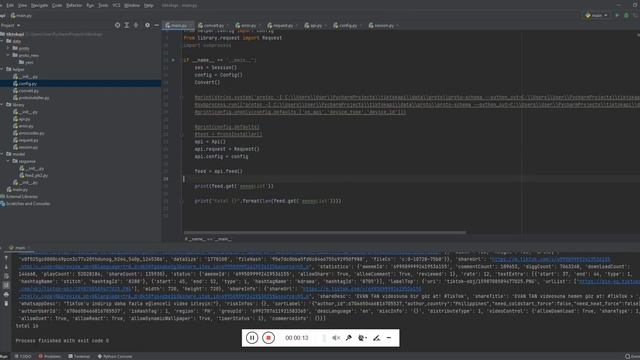Screen dimensions: 640x360
Task: Switch to the convert.py editor tab
Action: [x=212, y=25]
